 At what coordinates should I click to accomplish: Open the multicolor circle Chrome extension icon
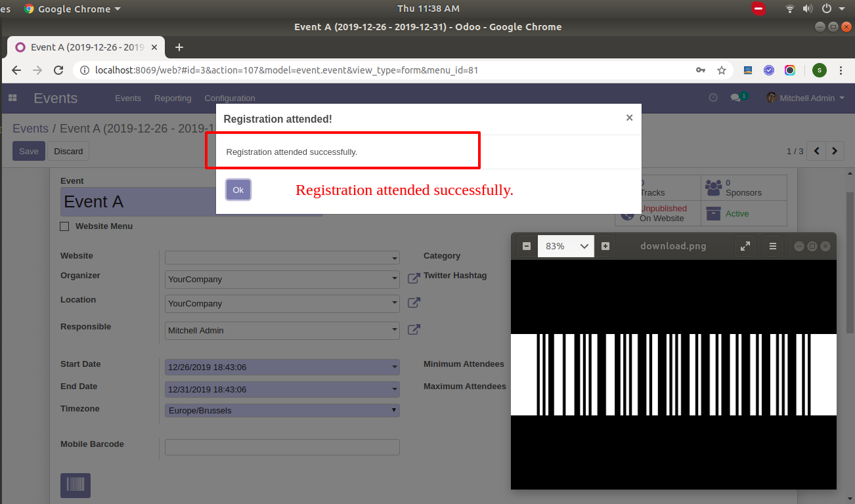[x=790, y=70]
